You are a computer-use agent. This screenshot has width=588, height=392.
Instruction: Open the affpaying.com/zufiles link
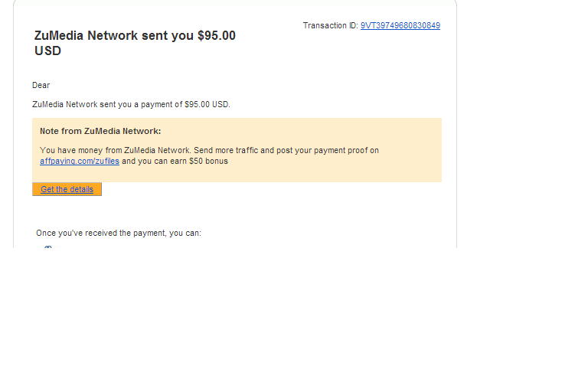click(80, 162)
